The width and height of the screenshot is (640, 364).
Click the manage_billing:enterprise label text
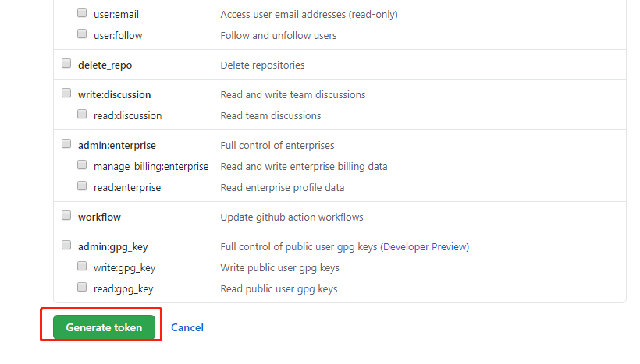pos(151,167)
